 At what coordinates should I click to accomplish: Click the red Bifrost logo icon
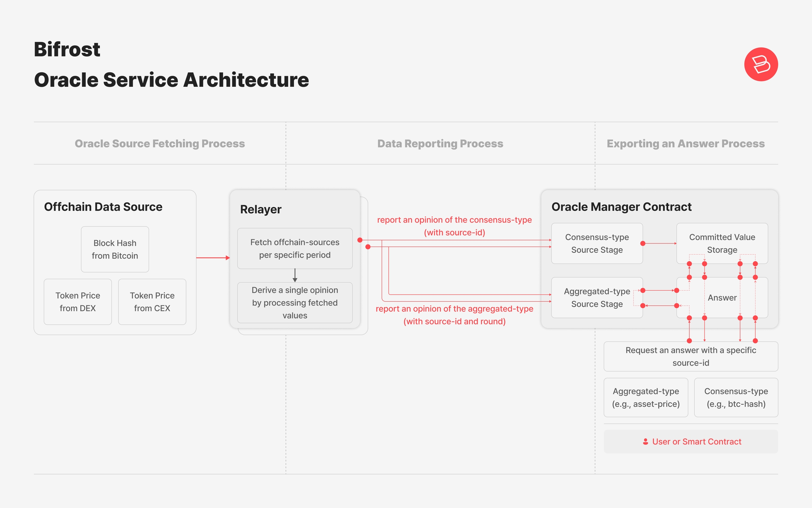pyautogui.click(x=761, y=65)
